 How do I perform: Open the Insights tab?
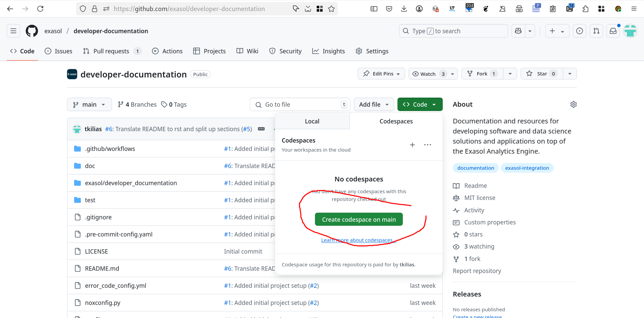[x=329, y=51]
